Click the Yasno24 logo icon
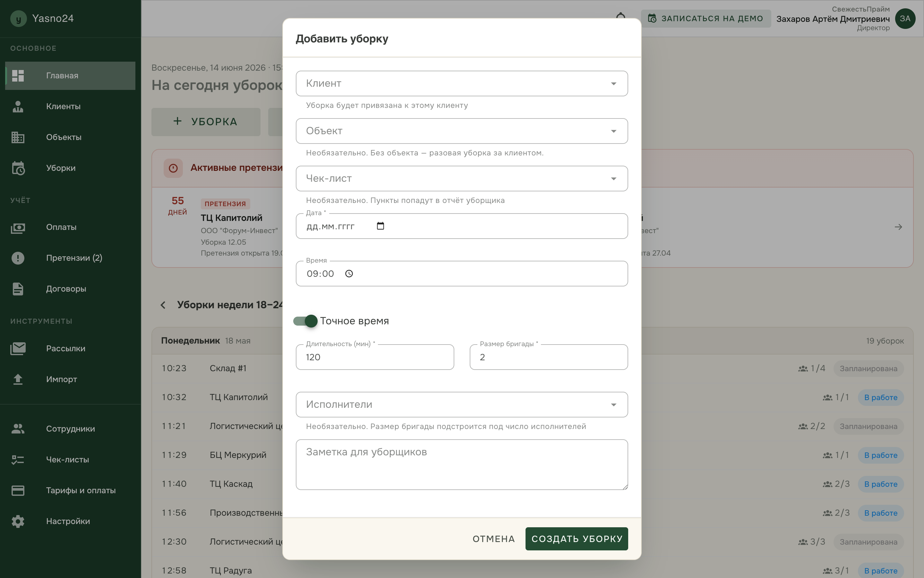The width and height of the screenshot is (924, 578). (x=18, y=18)
